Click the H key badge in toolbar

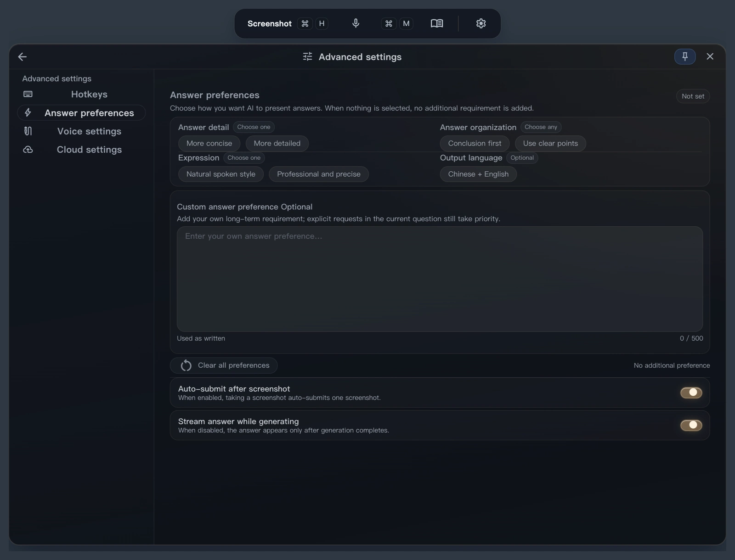click(322, 23)
